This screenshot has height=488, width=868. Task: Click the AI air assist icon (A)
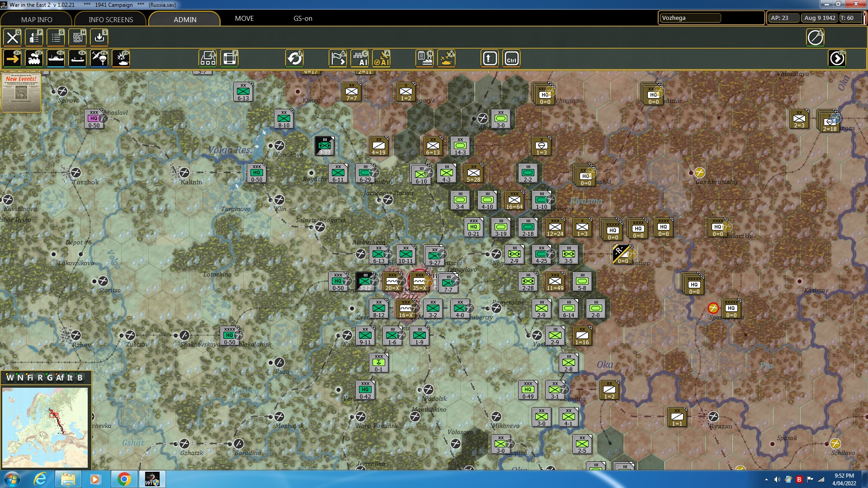(x=381, y=59)
